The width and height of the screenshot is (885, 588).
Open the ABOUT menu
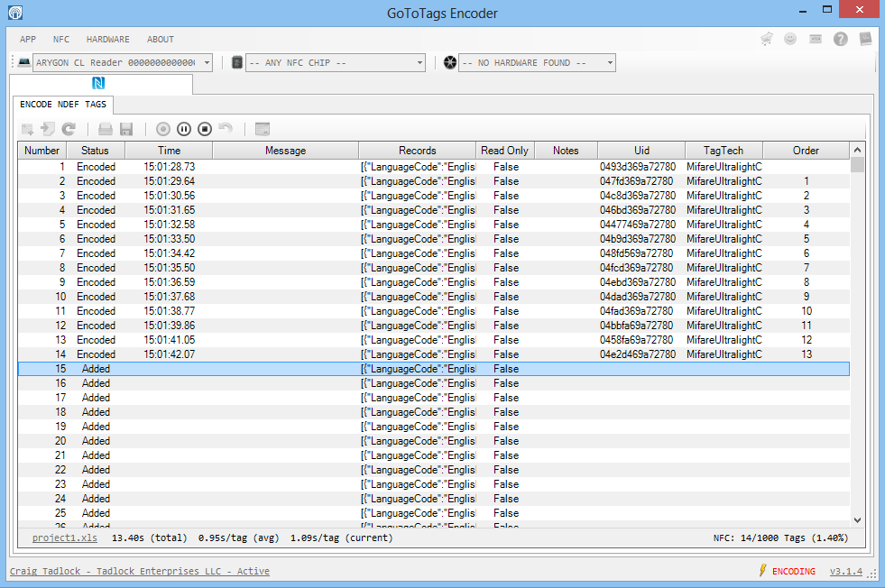click(x=161, y=40)
